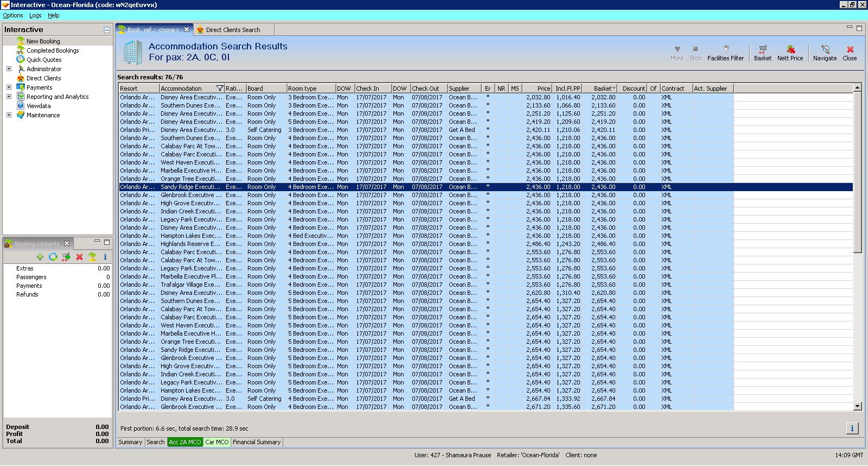Screen dimensions: 868x467
Task: Open the Options menu
Action: point(13,15)
